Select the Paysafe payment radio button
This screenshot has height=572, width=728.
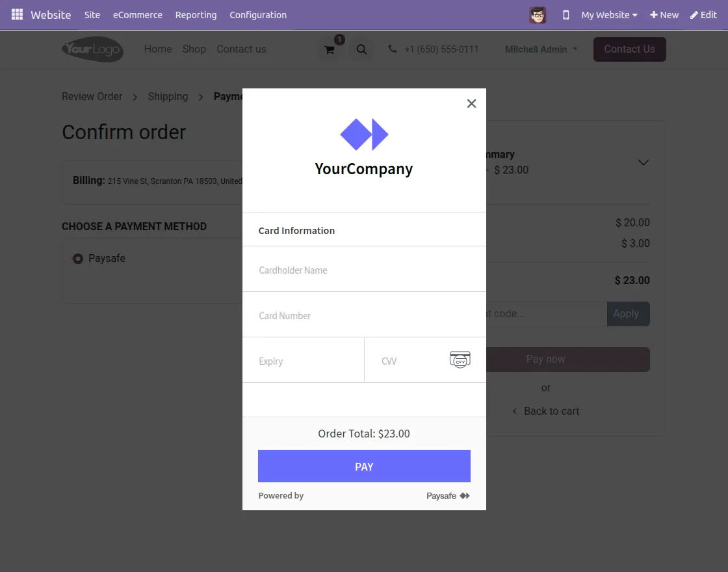[78, 259]
